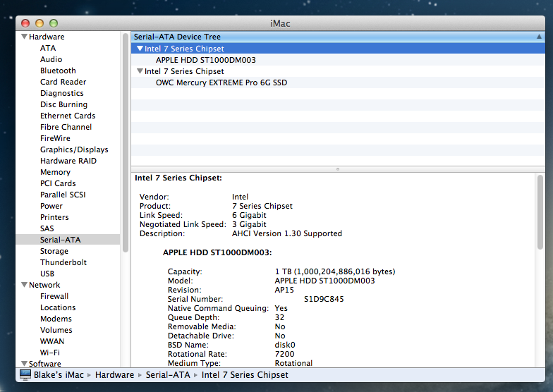Click the Negotiated Link Speed value 3 Gigabit

coord(249,224)
